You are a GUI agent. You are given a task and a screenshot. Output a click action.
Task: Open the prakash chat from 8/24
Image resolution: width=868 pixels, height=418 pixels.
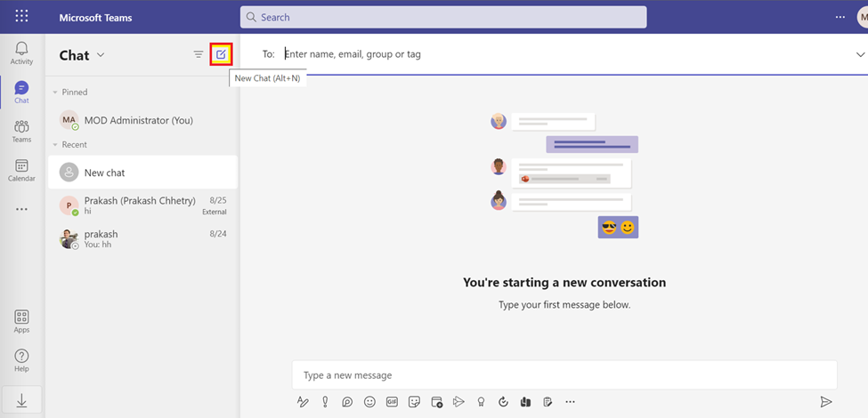tap(142, 239)
